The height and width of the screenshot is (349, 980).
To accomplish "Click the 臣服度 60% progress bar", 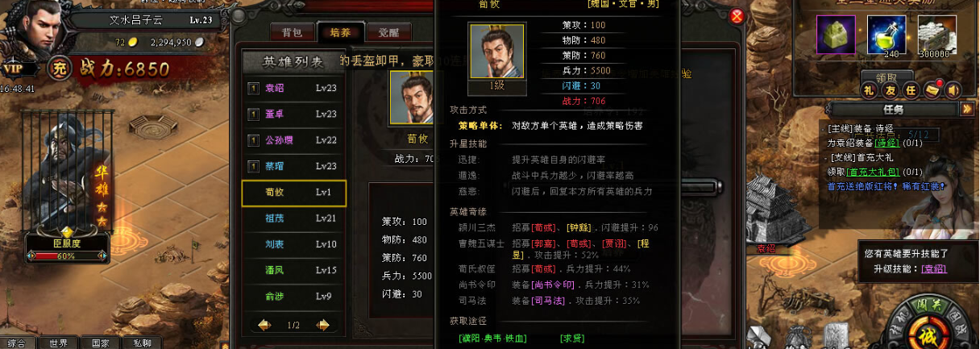I will click(x=67, y=256).
